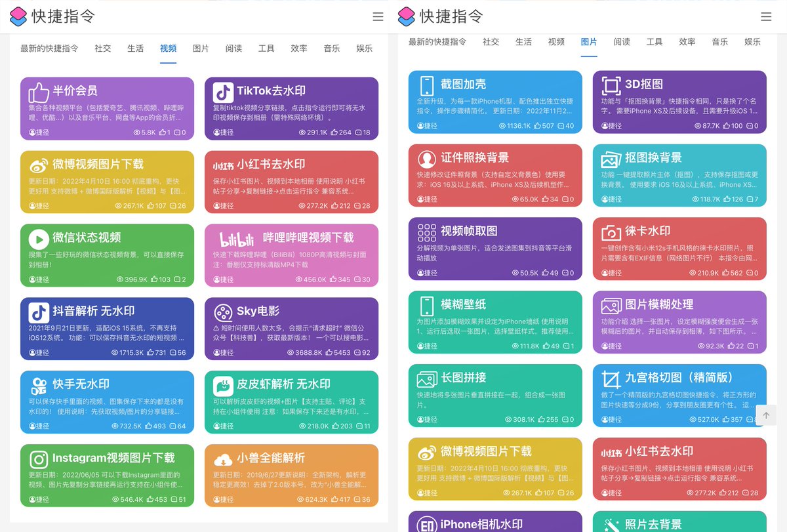Open the 社交 tab in the right pane
The width and height of the screenshot is (787, 532).
point(491,42)
